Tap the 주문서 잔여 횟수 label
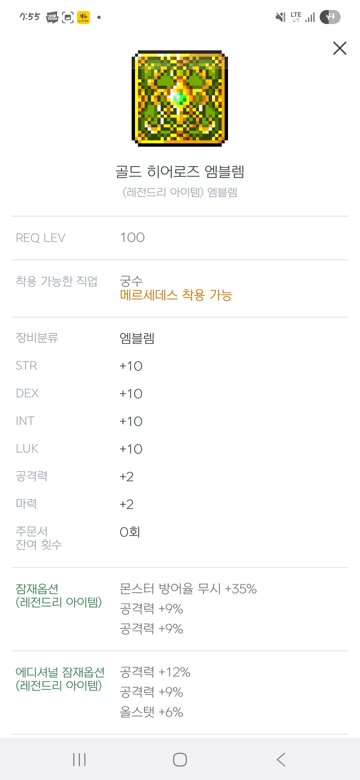 click(39, 538)
